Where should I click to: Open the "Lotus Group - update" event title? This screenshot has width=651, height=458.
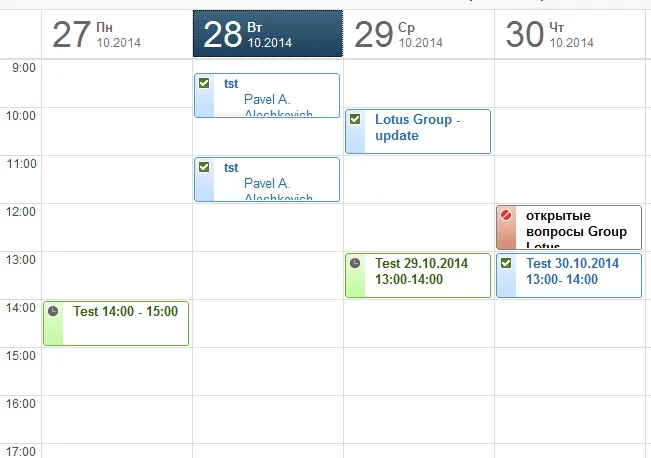click(417, 127)
